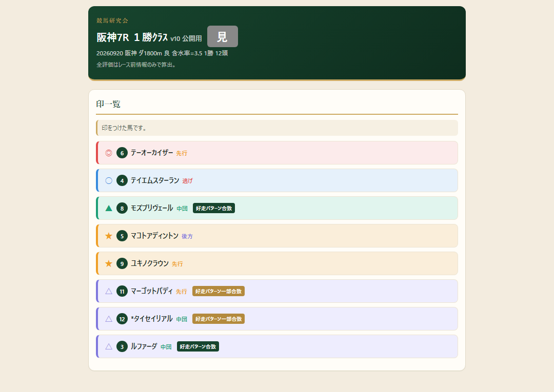Select horse name テイエムスターラン
This screenshot has width=554, height=392.
tap(155, 180)
